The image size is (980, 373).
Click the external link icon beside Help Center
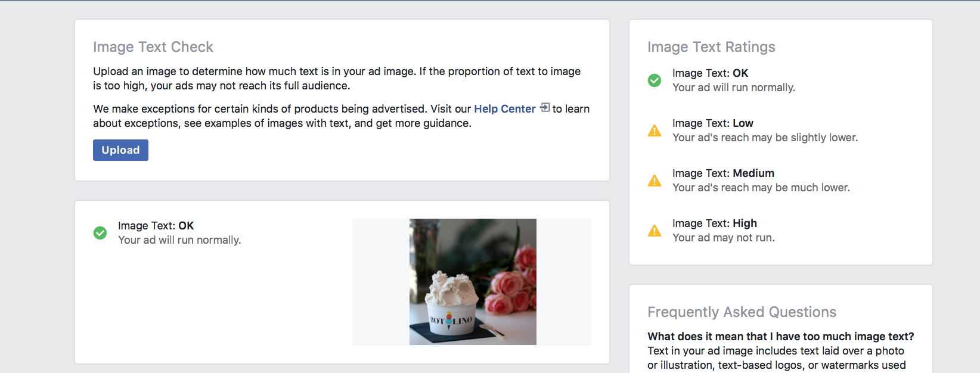point(544,108)
